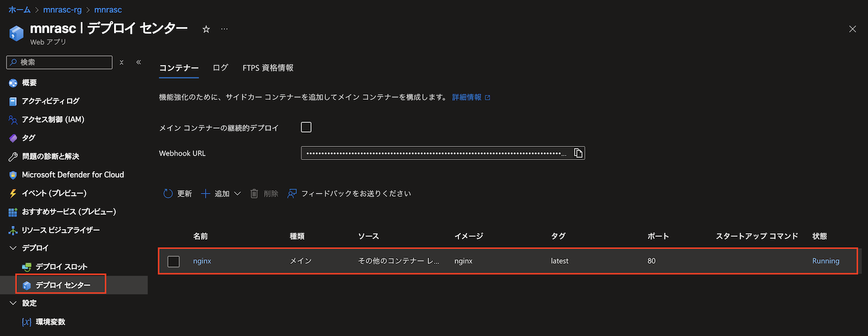This screenshot has height=336, width=868.
Task: Open 概要 in the sidebar
Action: tap(30, 83)
